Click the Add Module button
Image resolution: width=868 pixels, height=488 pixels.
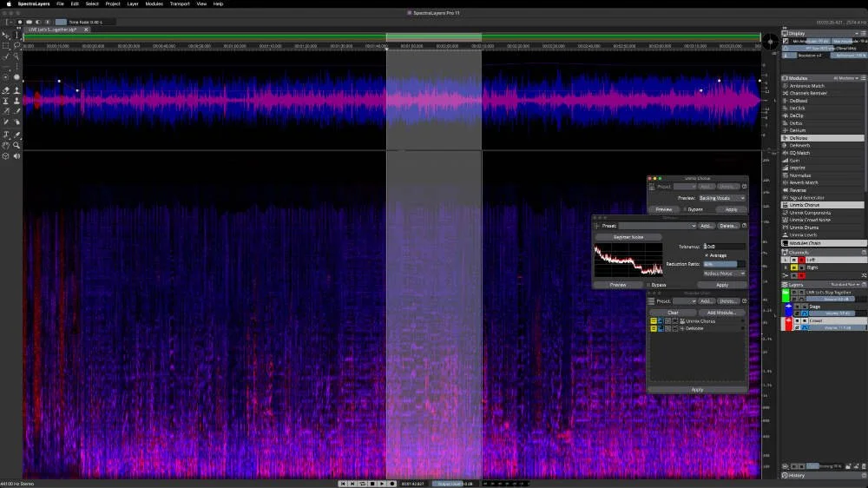click(721, 313)
